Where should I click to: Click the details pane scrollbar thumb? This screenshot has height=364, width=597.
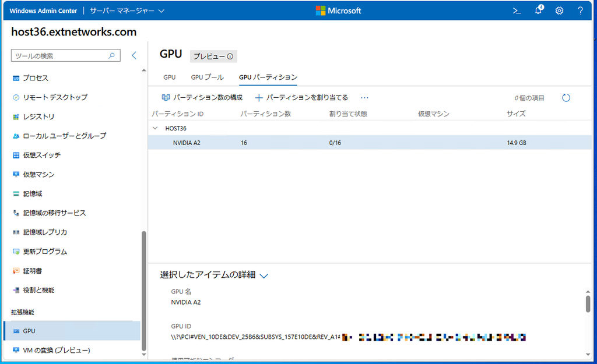coord(588,304)
